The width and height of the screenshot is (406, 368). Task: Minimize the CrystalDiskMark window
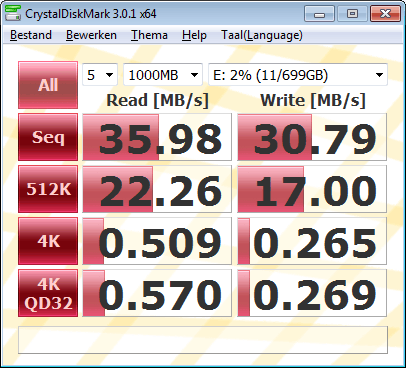click(x=319, y=14)
